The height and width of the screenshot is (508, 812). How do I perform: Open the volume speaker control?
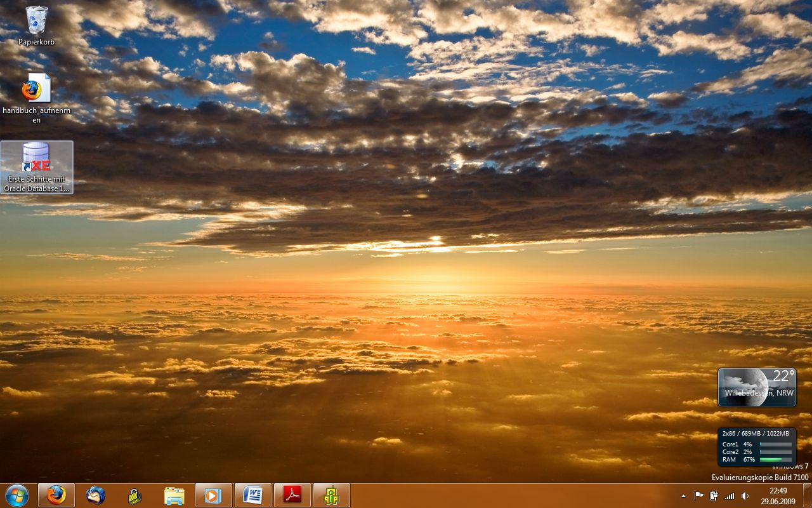(x=745, y=496)
